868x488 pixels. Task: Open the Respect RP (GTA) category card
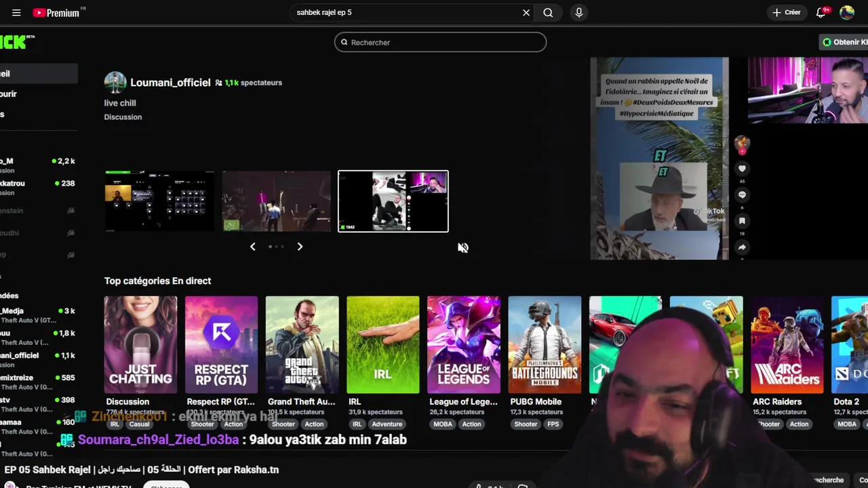coord(221,344)
